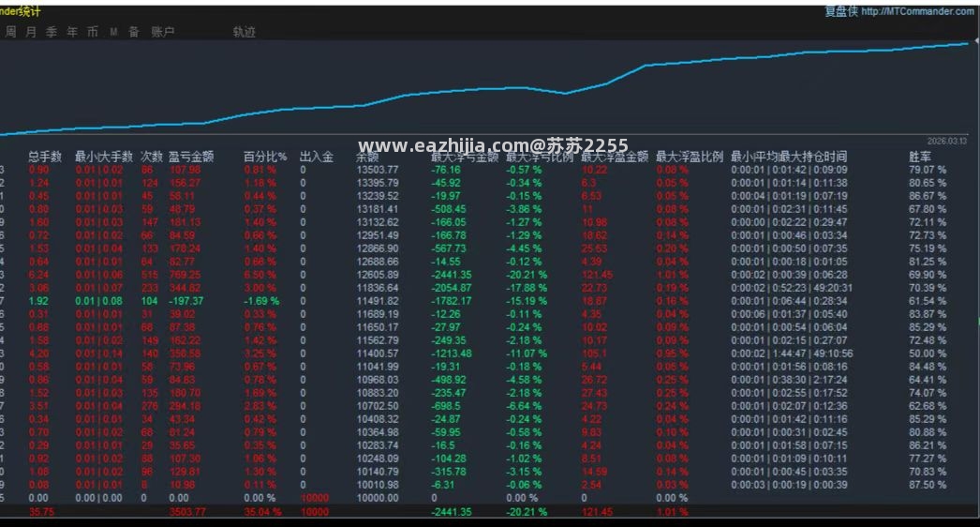
Task: Switch to the 周 (week) tab
Action: click(x=10, y=32)
